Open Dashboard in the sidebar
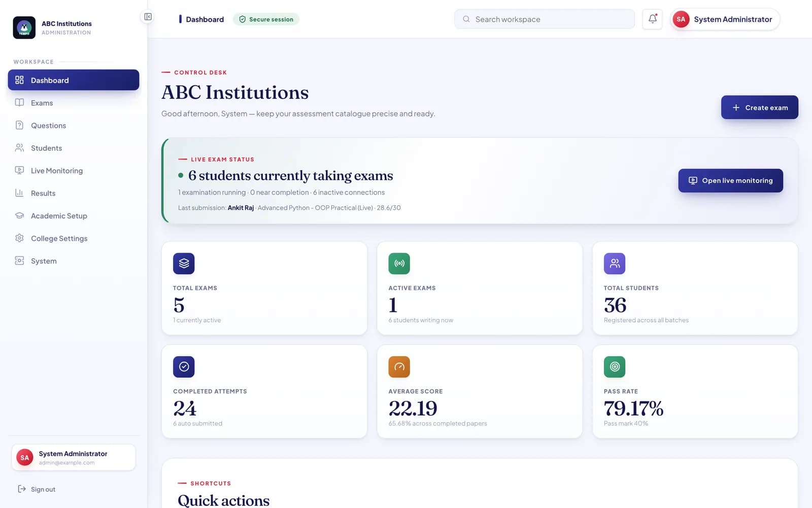Viewport: 812px width, 508px height. click(x=74, y=80)
